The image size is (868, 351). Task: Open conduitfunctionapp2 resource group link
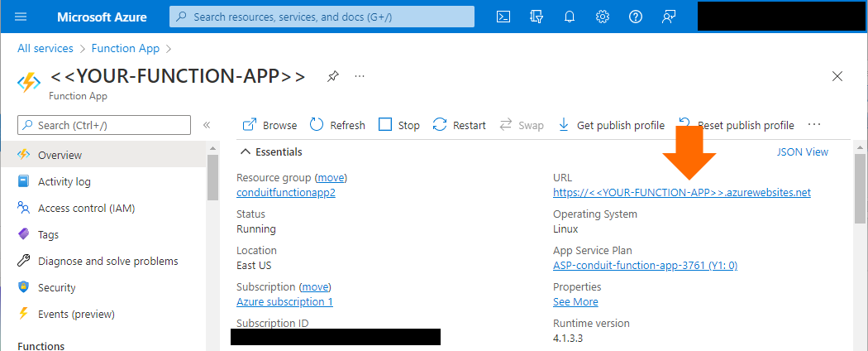286,193
